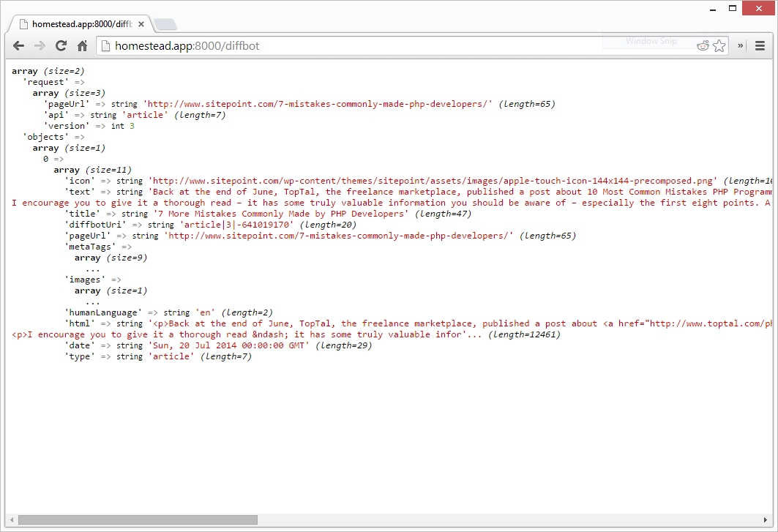Viewport: 778px width, 532px height.
Task: Click the 'array (size=2)' top line
Action: pos(48,71)
